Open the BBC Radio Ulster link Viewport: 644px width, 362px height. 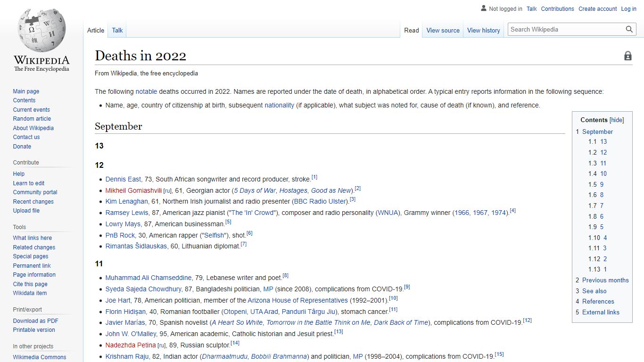(x=320, y=201)
